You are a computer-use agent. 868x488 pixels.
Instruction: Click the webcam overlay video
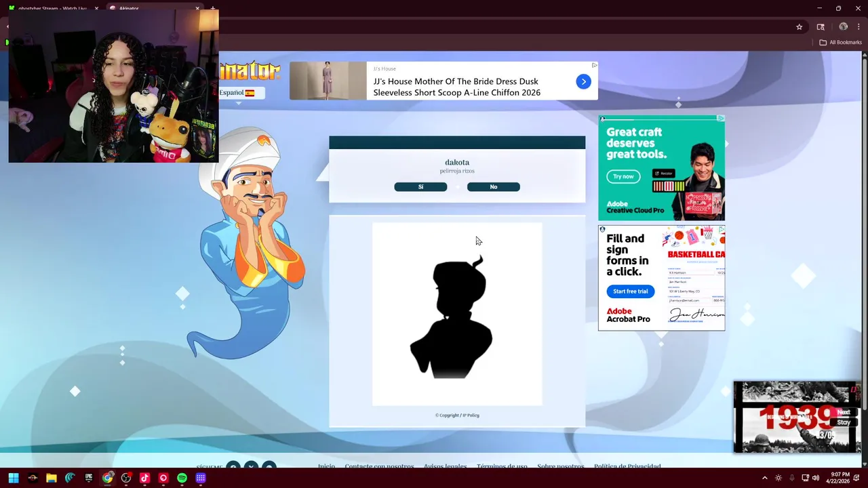point(114,86)
